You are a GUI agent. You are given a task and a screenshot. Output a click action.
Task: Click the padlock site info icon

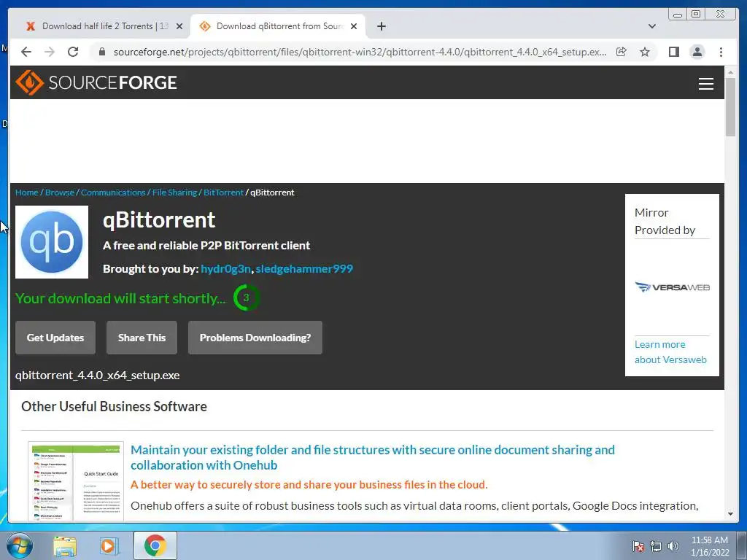coord(102,52)
